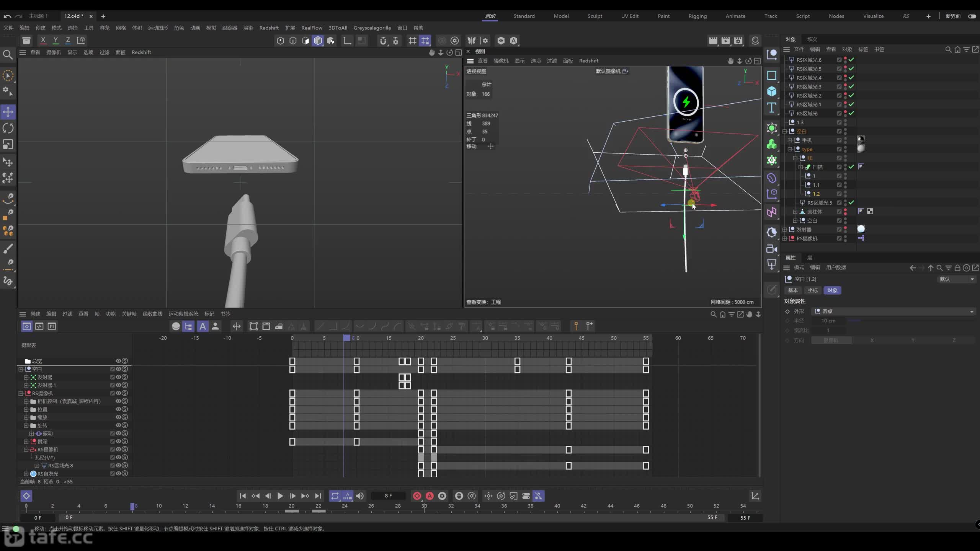The image size is (980, 551).
Task: Select the Rotate tool in left toolbar
Action: tap(8, 128)
